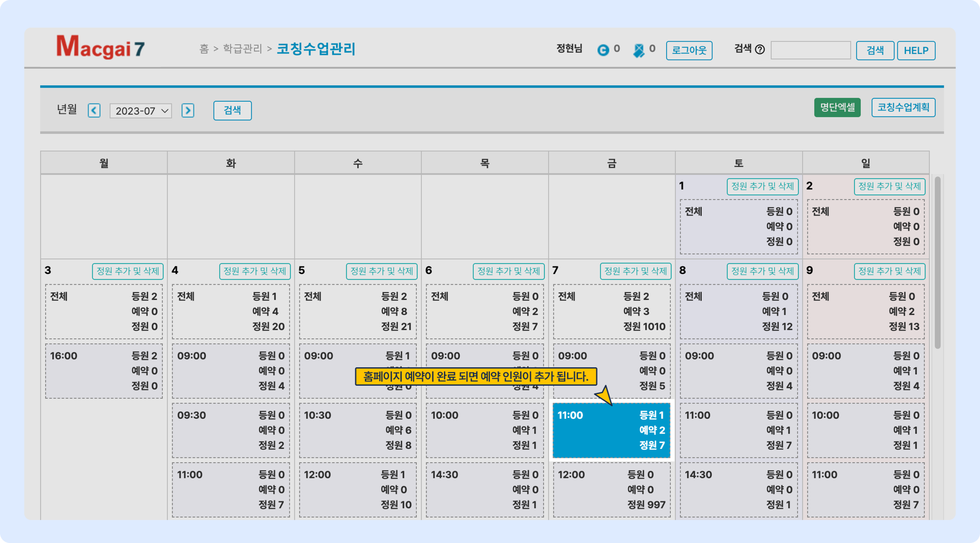Click the 로그아웃 button
This screenshot has height=543, width=980.
pos(689,50)
